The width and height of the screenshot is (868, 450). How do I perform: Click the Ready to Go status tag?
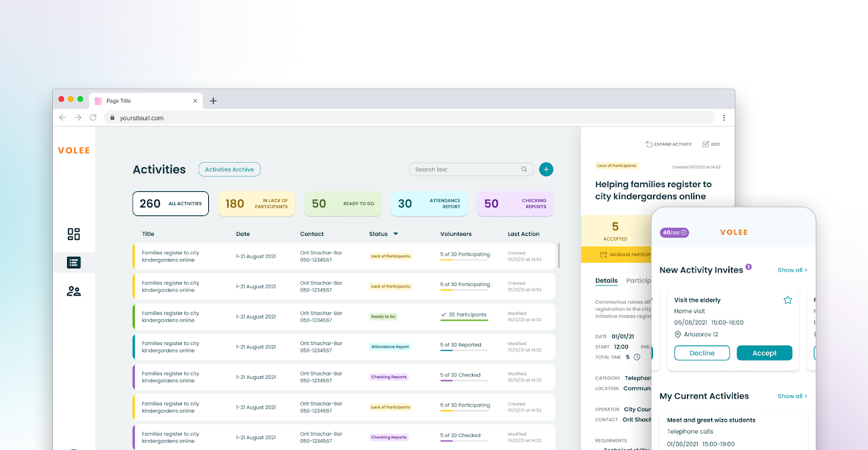coord(383,316)
